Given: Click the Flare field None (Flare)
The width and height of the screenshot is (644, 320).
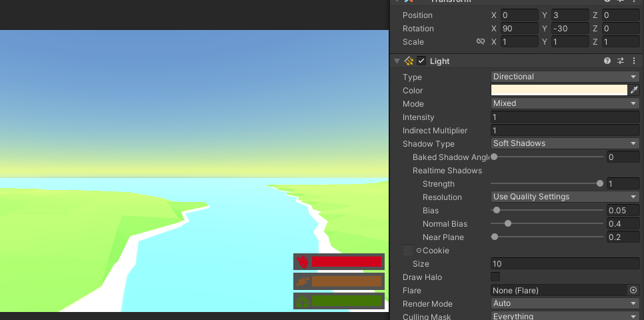Looking at the screenshot, I should (x=559, y=291).
